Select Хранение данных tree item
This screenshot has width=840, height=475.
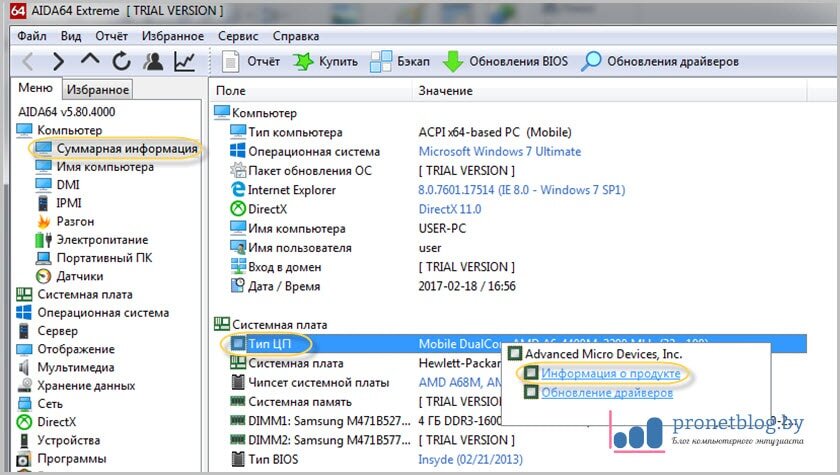coord(76,385)
